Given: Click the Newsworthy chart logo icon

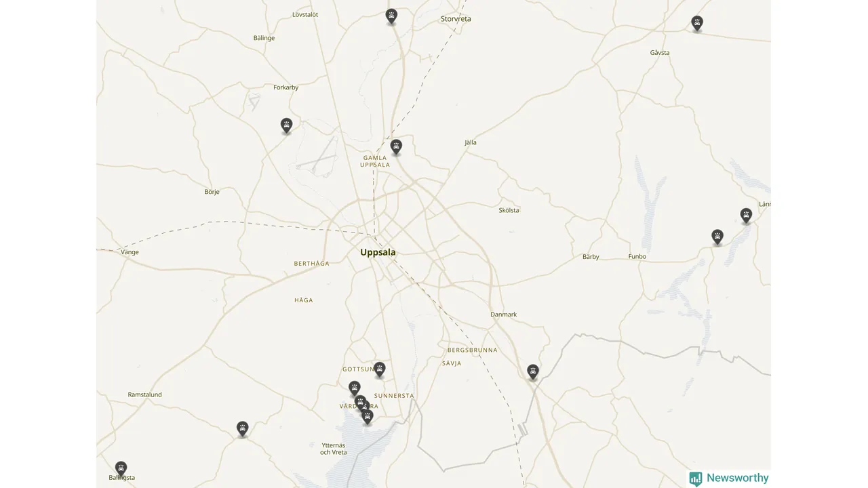Looking at the screenshot, I should 696,479.
